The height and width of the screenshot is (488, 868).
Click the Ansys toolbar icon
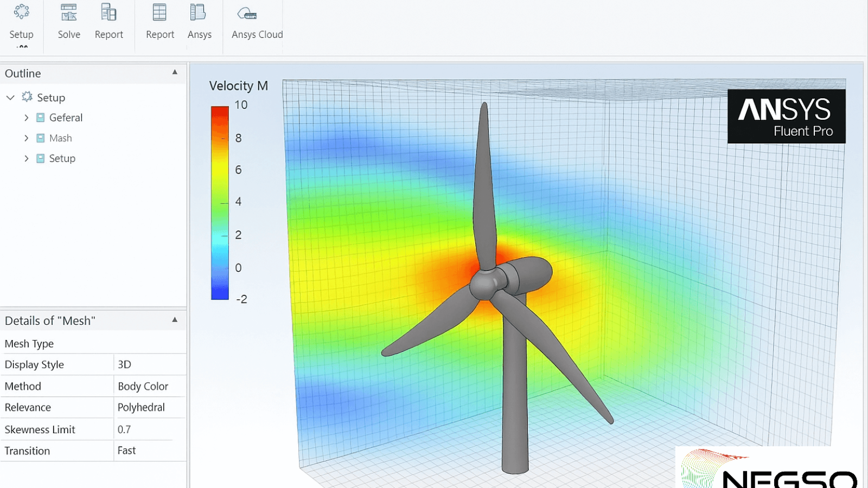click(198, 12)
